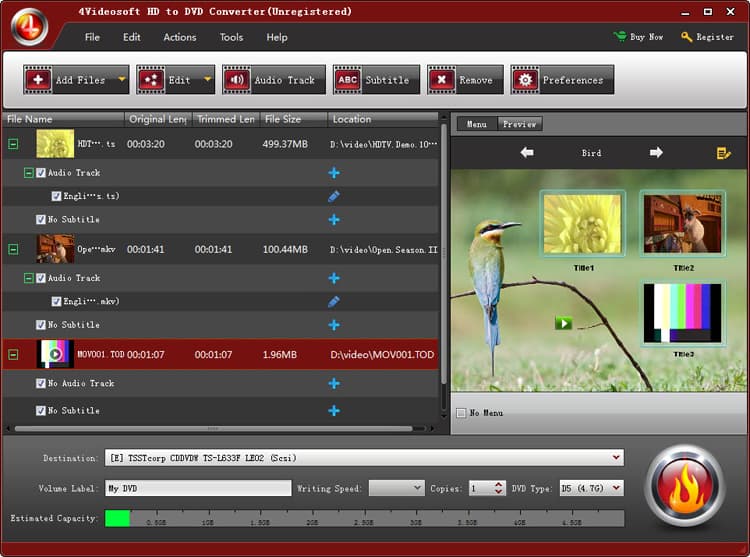Increase the Copies count stepper
The height and width of the screenshot is (557, 750).
(x=498, y=484)
